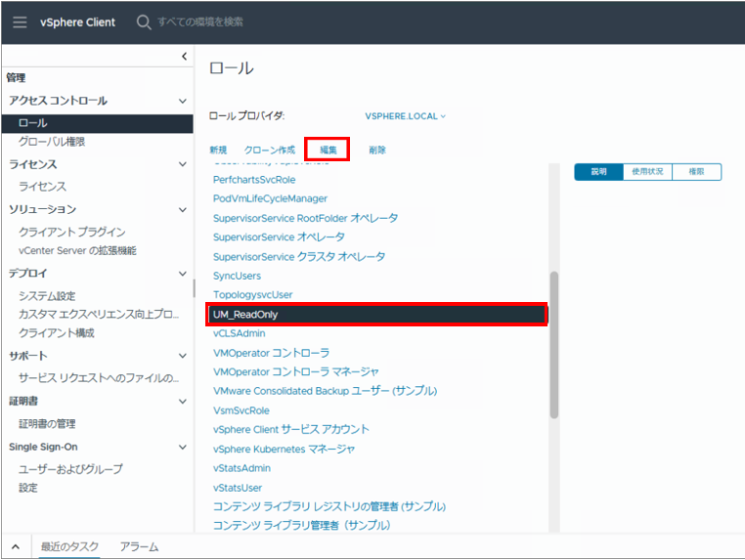Screen dimensions: 745x560
Task: Collapse the left navigation sidebar
Action: [185, 56]
